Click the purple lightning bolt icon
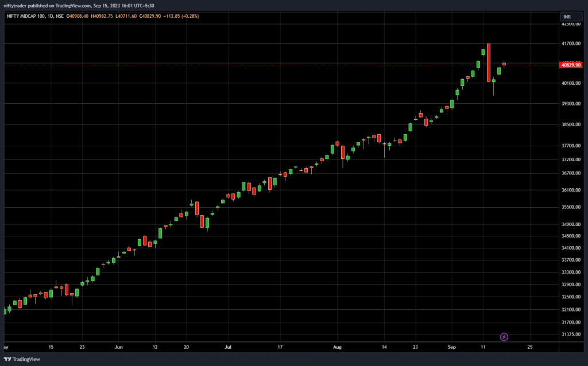The width and height of the screenshot is (588, 366). [504, 337]
